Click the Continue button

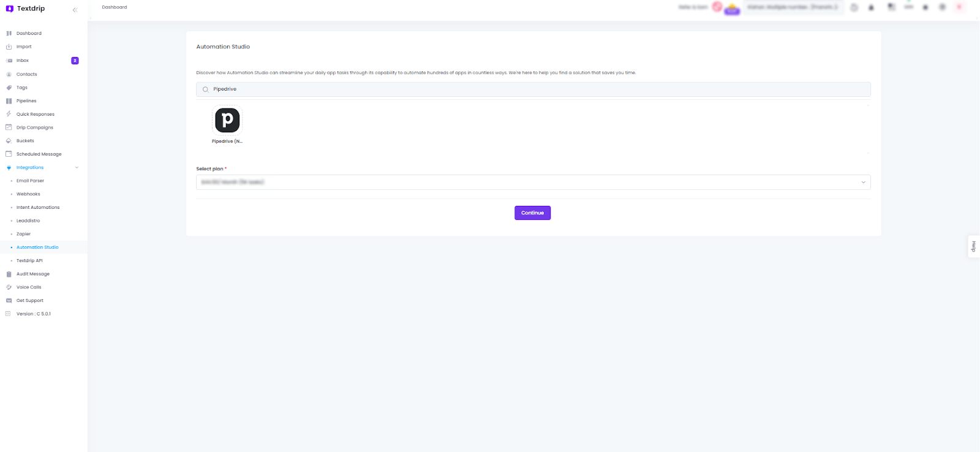532,213
